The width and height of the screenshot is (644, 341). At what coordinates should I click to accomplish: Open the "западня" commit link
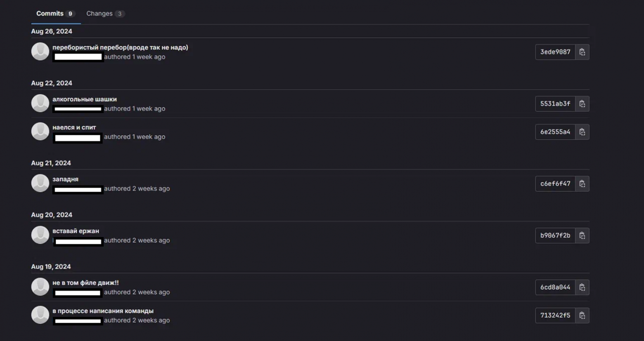pos(65,179)
